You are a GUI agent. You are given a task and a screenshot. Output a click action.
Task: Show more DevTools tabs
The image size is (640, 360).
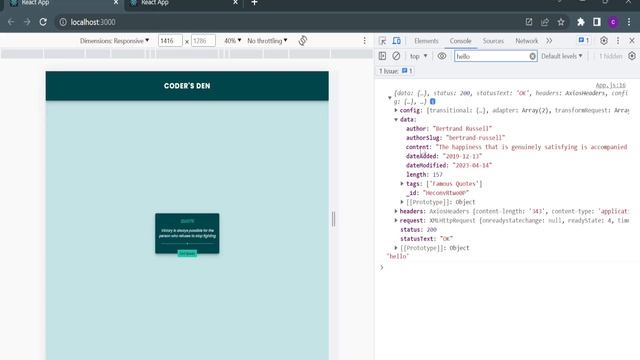point(549,41)
